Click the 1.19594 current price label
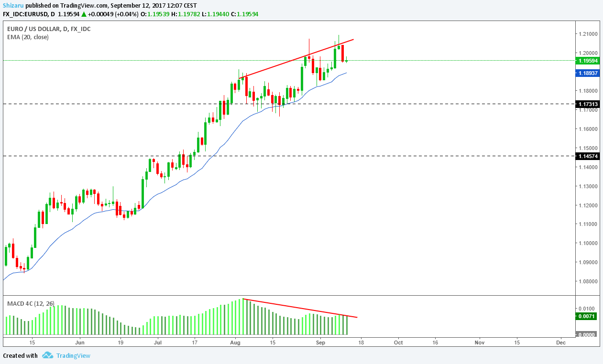The image size is (603, 364). click(588, 61)
